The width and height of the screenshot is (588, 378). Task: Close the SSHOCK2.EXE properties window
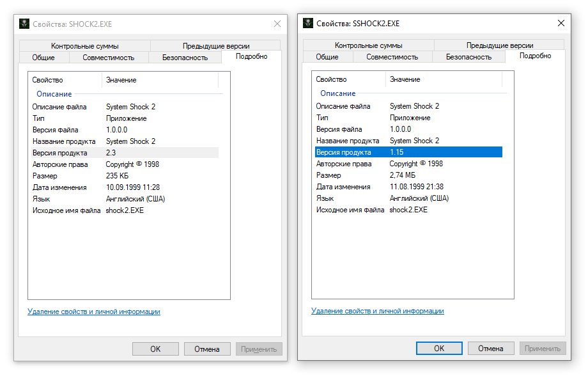pos(561,24)
